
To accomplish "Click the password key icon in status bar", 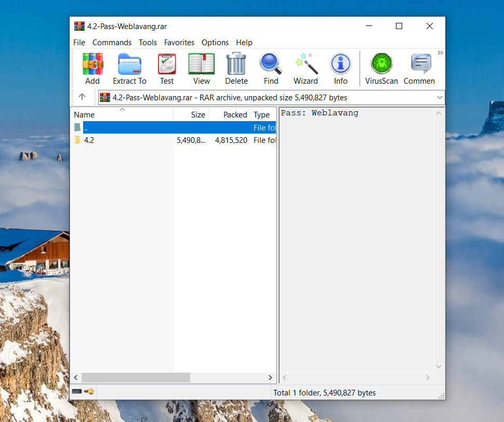I will tap(89, 392).
